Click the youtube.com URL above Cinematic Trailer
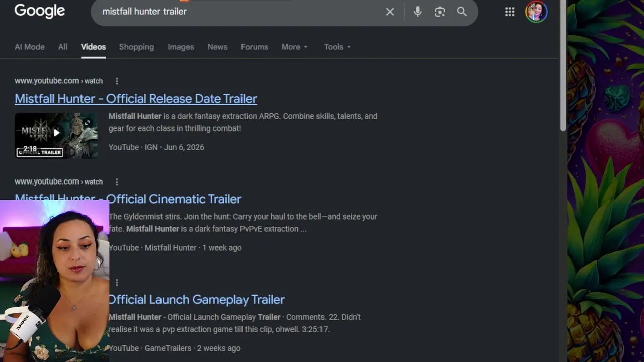 tap(58, 182)
